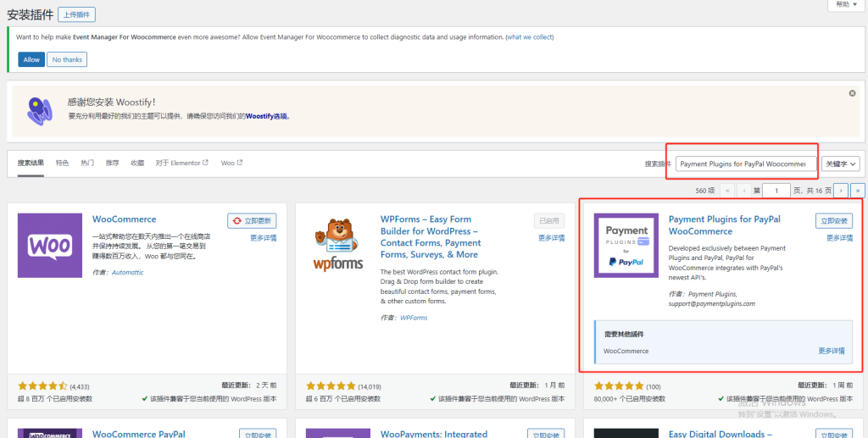Open the Woostify选项 link
Screen dimensions: 868x438
pos(267,116)
